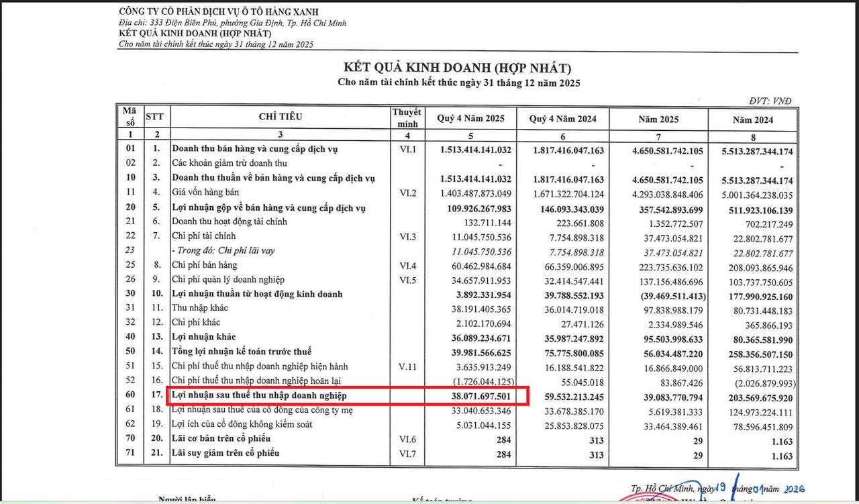The height and width of the screenshot is (504, 859).
Task: Click company name 'CÔNG TY CỔ PHẦN DỊCH VỤ Ô TÔ HÀNG XANH'
Action: coord(219,11)
